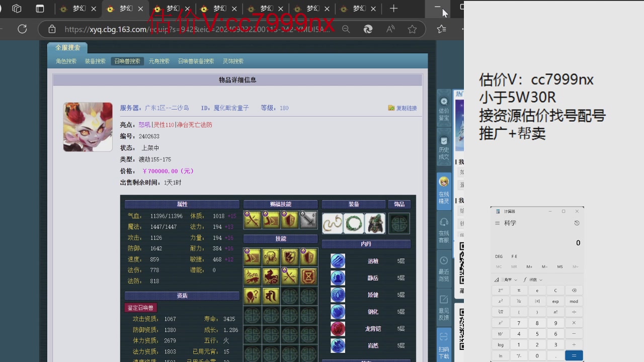Add page to favorites star
The image size is (644, 362).
413,29
